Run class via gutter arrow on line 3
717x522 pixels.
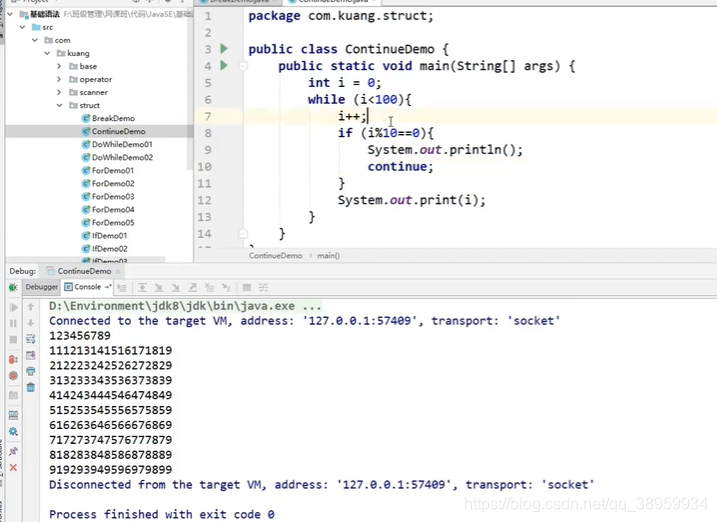[x=224, y=48]
